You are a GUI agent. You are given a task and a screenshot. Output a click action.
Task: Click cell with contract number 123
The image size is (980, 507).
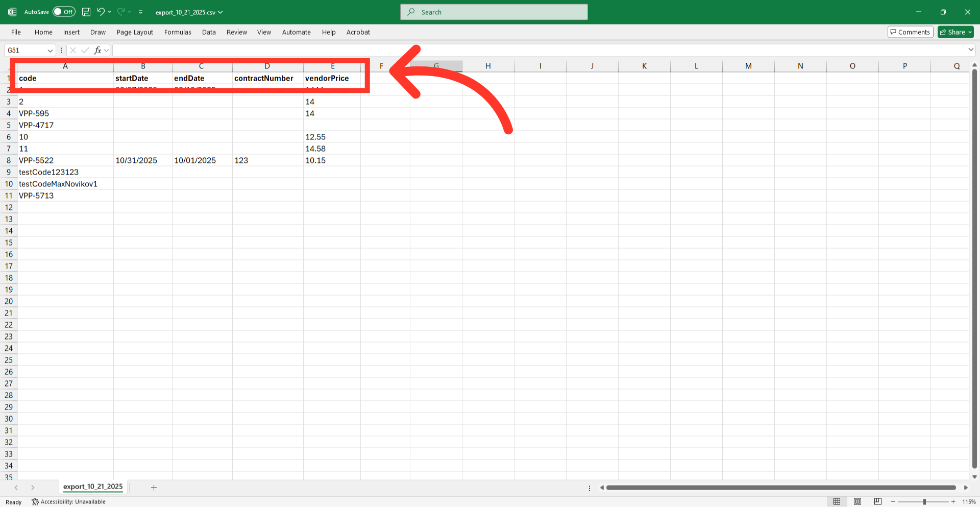268,160
